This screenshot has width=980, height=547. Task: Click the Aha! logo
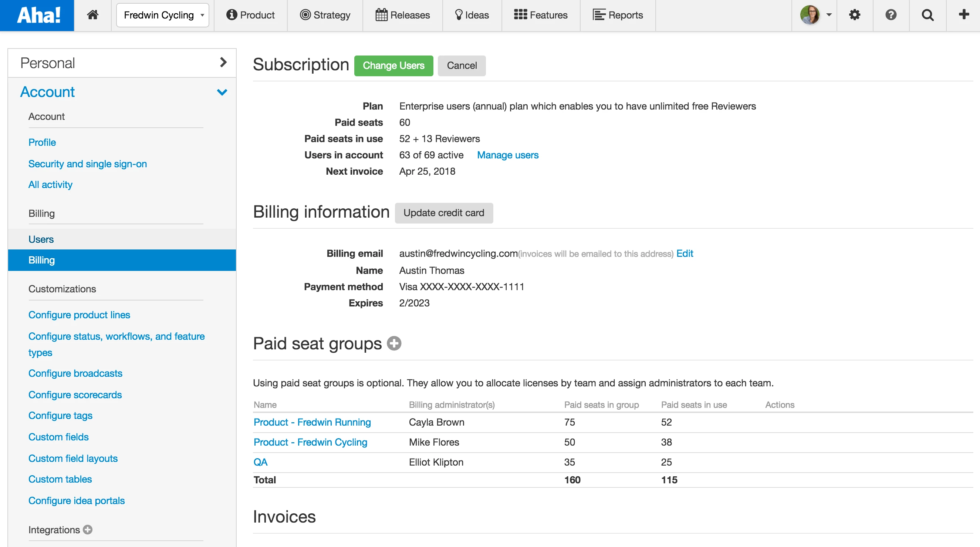point(37,15)
